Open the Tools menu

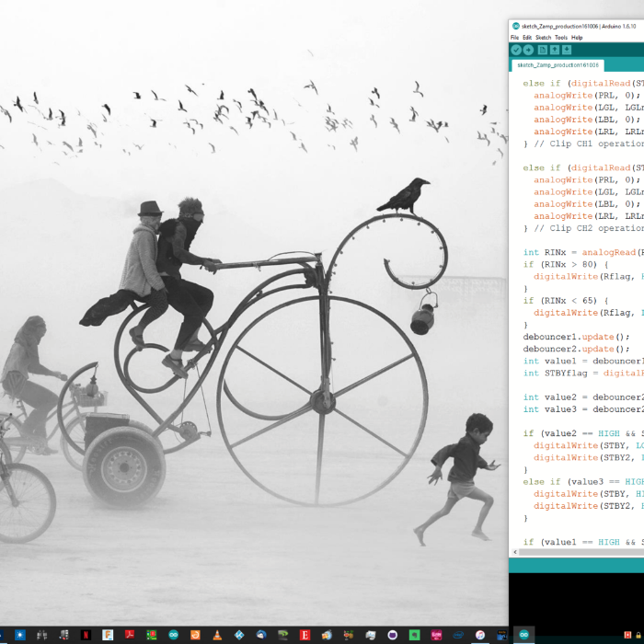click(x=560, y=38)
